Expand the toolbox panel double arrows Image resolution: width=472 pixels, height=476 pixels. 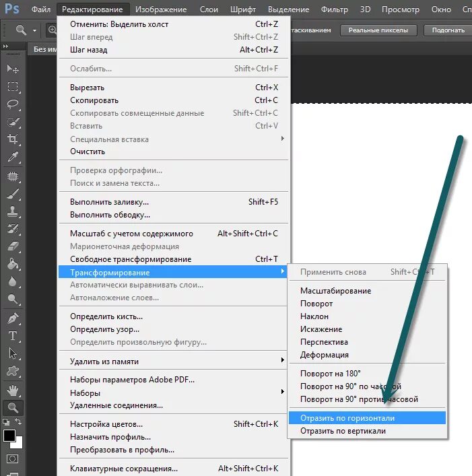point(5,46)
